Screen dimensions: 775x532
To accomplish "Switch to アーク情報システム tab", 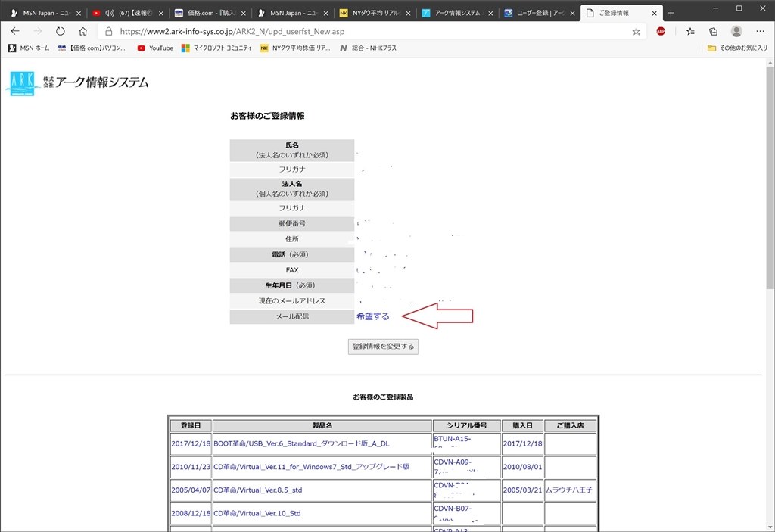I will [x=456, y=14].
